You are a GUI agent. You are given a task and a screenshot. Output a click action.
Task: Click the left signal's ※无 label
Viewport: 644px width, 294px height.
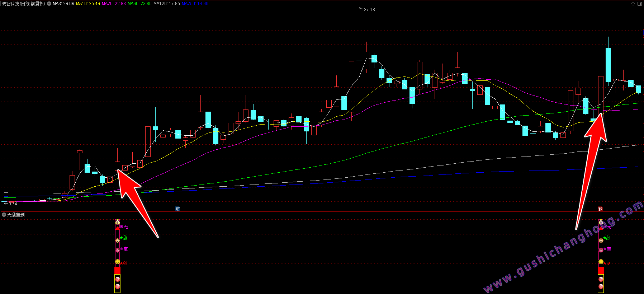(124, 227)
